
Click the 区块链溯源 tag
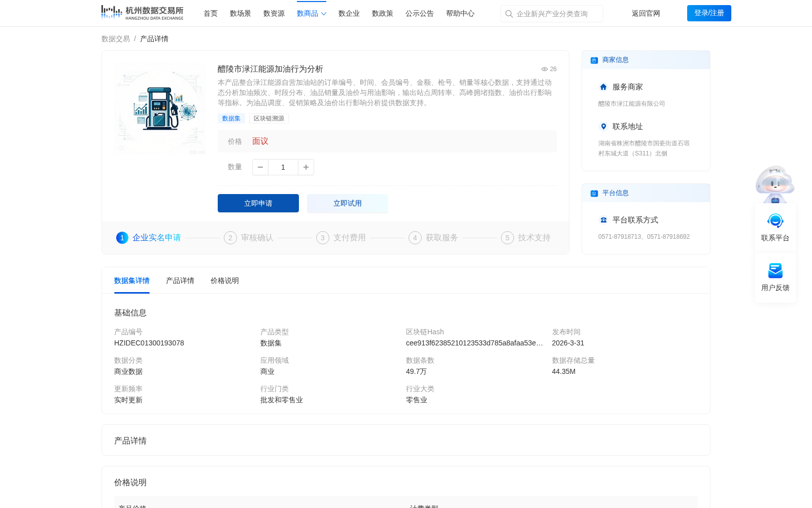(x=269, y=118)
